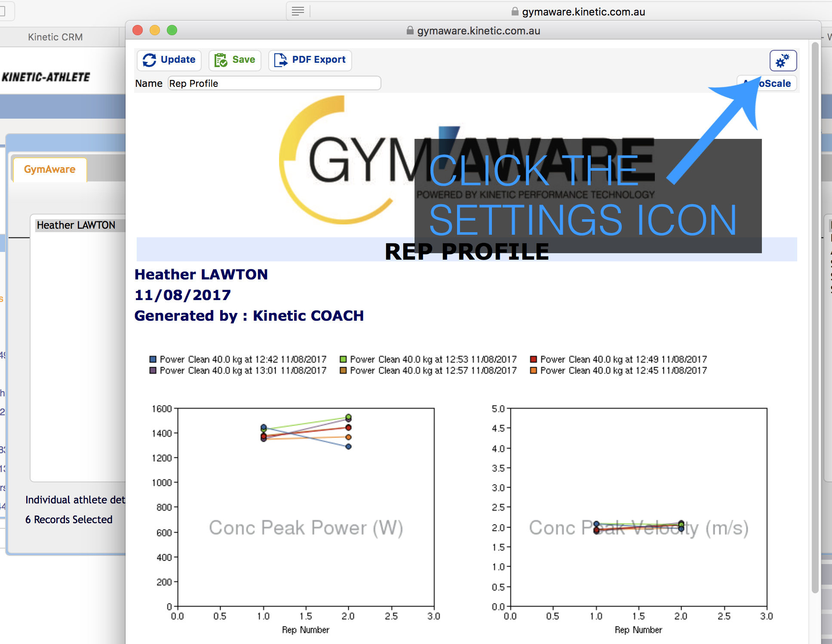Click the blue legend swatch for 12:42 set

153,359
